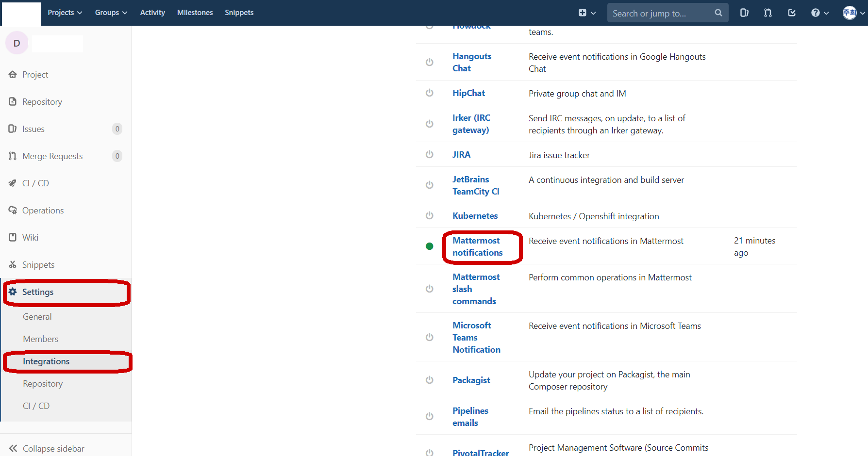Viewport: 868px width, 456px height.
Task: Click the Issues count badge
Action: (117, 129)
